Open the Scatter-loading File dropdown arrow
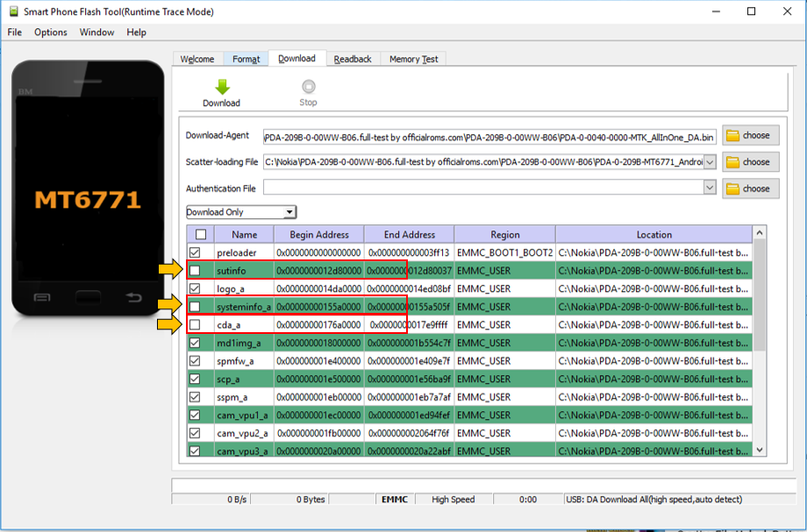The image size is (807, 532). point(709,162)
